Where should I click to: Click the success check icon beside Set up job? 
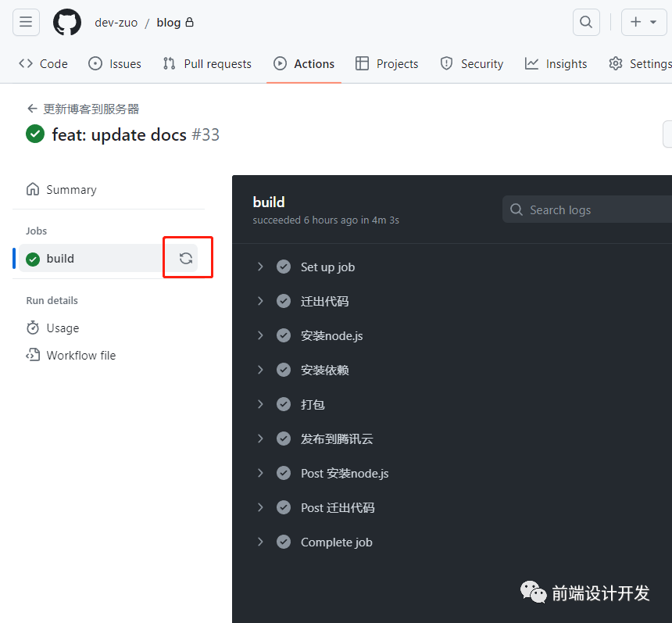284,267
